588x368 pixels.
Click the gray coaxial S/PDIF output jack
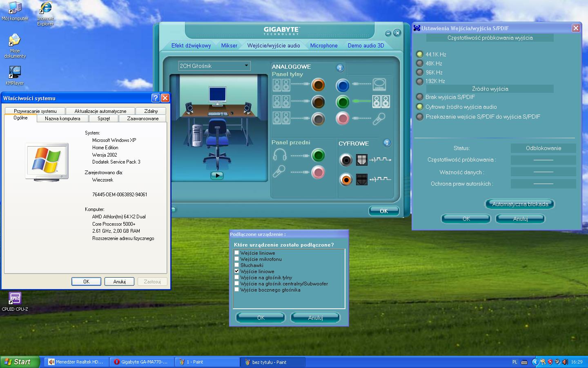346,160
